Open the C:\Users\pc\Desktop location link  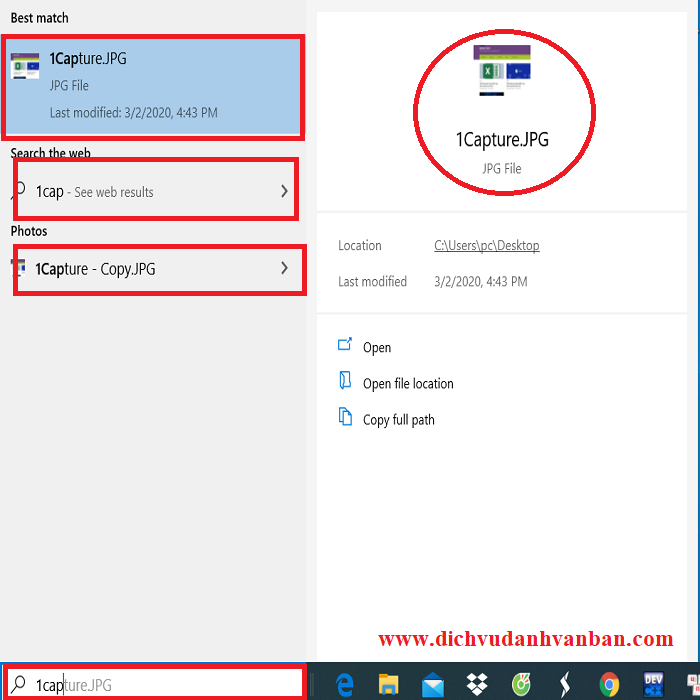click(x=487, y=245)
